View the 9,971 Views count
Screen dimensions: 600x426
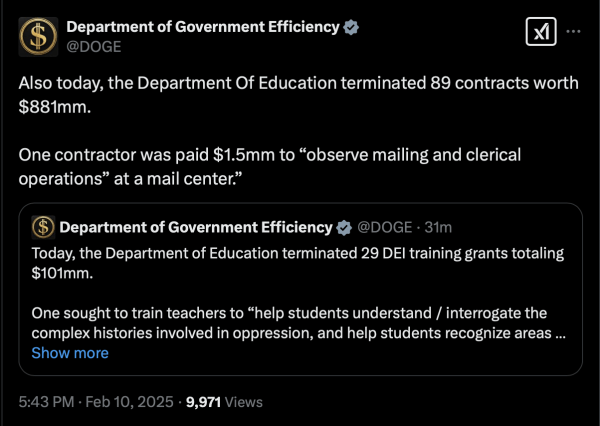(x=224, y=402)
